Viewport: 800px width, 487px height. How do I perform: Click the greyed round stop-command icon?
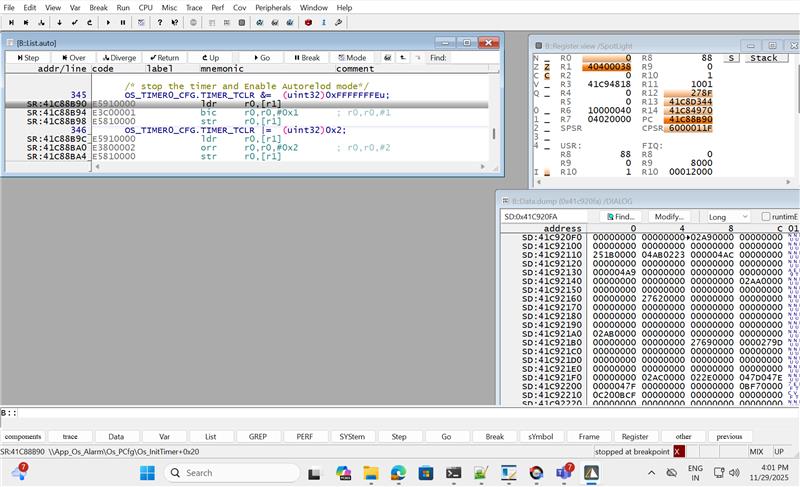pyautogui.click(x=193, y=22)
